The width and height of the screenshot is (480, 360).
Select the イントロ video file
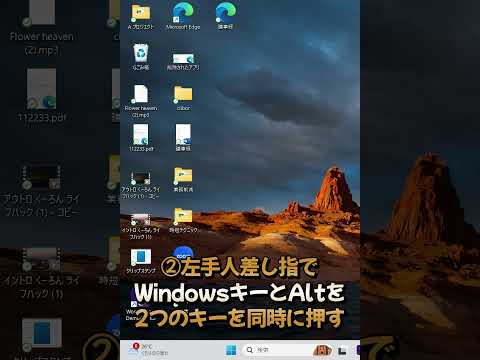141,226
